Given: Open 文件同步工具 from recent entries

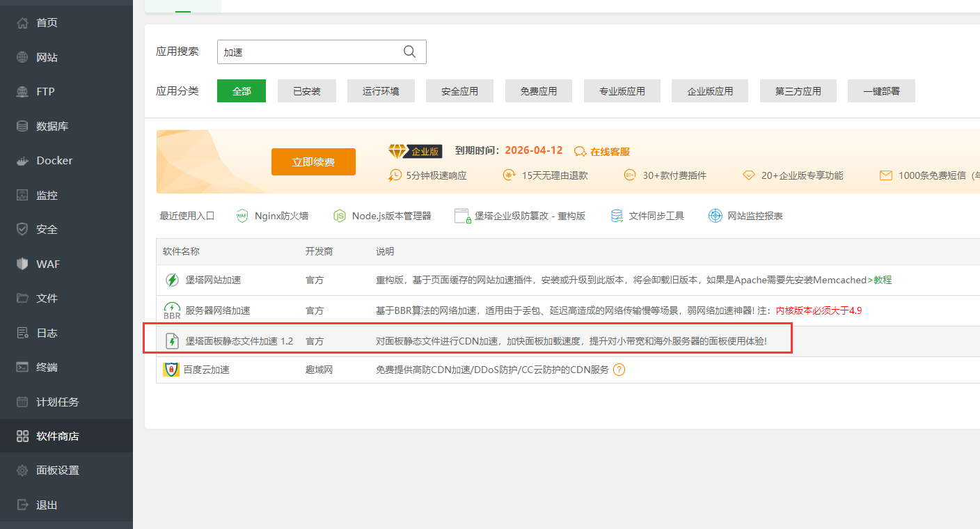Looking at the screenshot, I should point(656,216).
